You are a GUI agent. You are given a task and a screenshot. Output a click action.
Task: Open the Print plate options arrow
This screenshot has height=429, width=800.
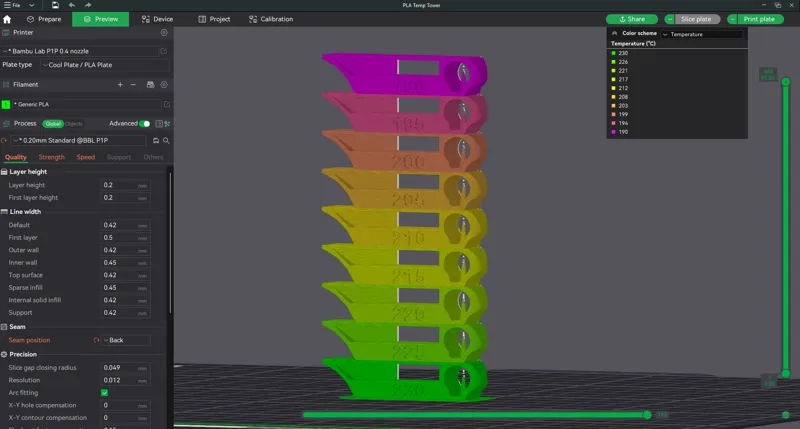(x=732, y=19)
